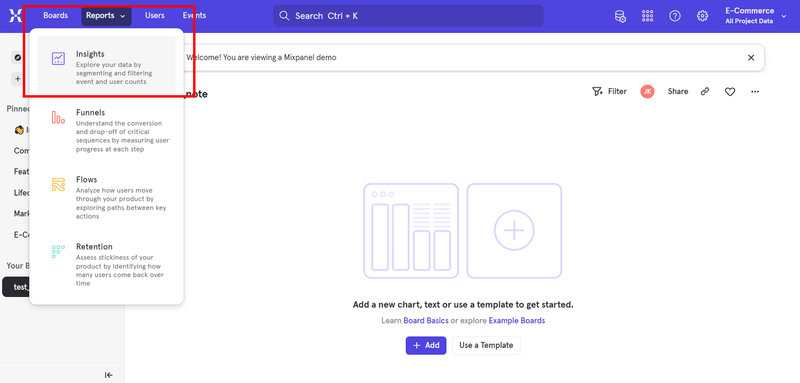This screenshot has height=383, width=800.
Task: Open the Example Boards link
Action: [x=517, y=321]
